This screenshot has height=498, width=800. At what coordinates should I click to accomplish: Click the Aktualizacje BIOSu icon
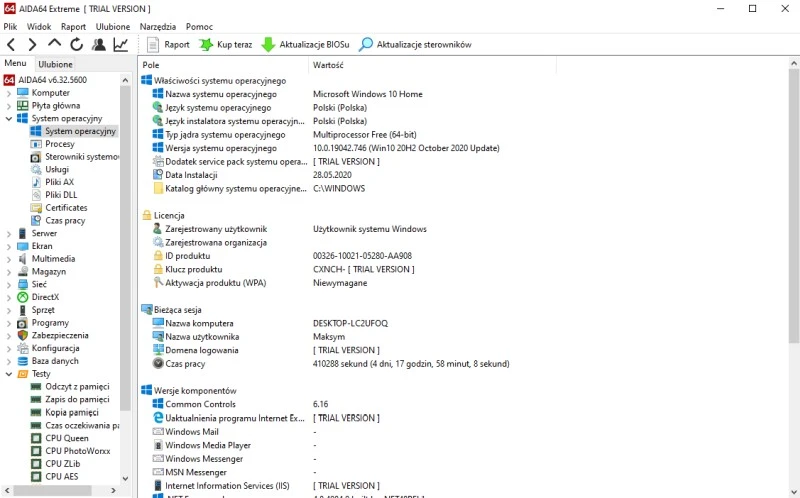pos(268,44)
